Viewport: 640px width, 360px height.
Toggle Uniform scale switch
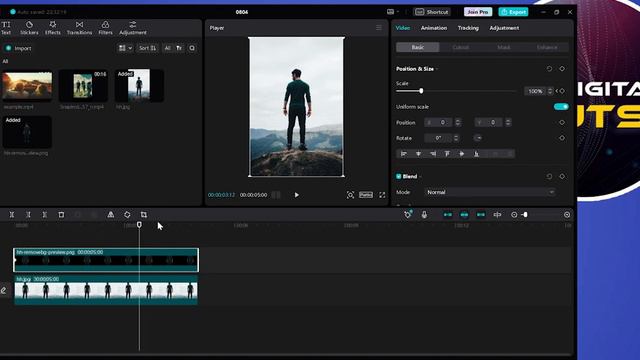561,107
